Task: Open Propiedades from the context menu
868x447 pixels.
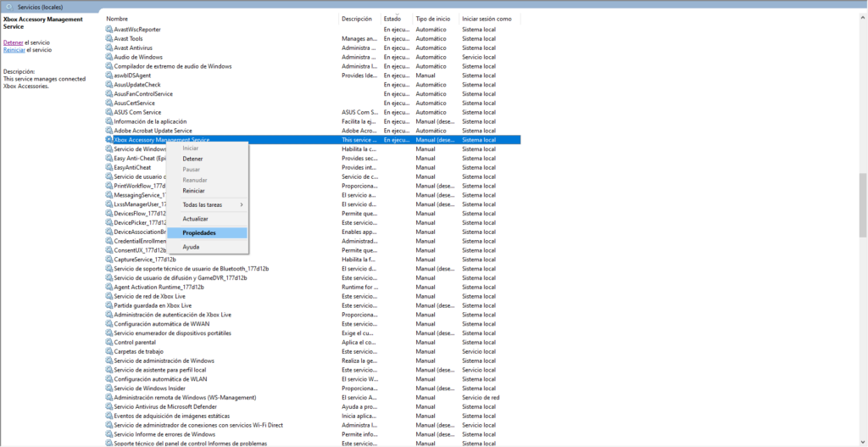Action: coord(207,233)
